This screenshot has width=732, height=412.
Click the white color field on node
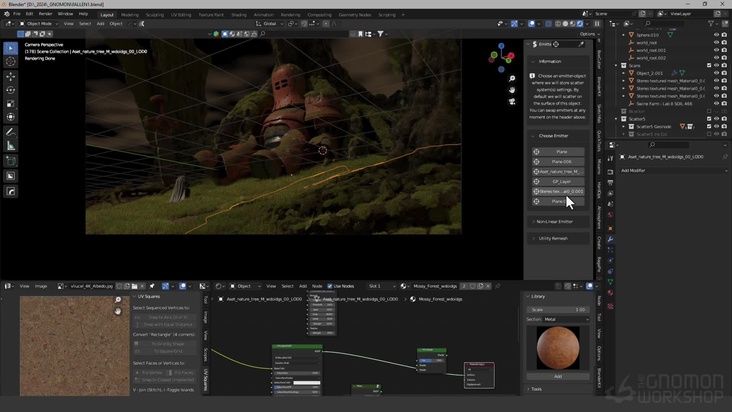click(307, 383)
